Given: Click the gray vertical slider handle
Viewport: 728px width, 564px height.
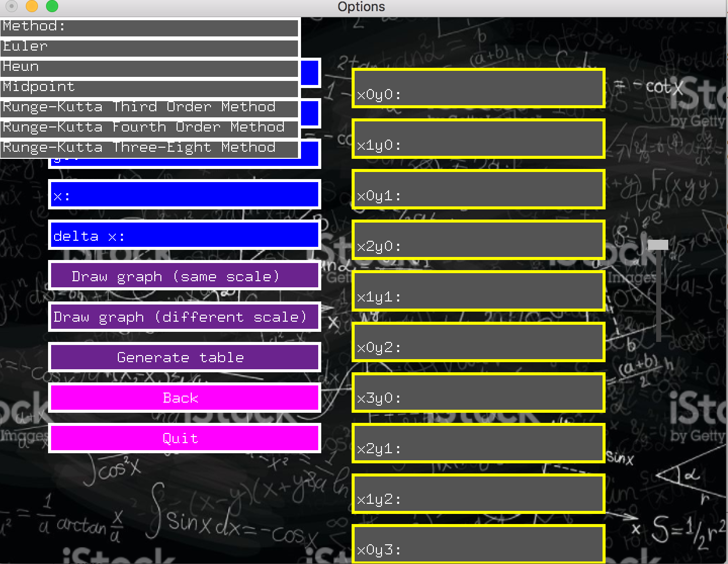Looking at the screenshot, I should [x=658, y=245].
